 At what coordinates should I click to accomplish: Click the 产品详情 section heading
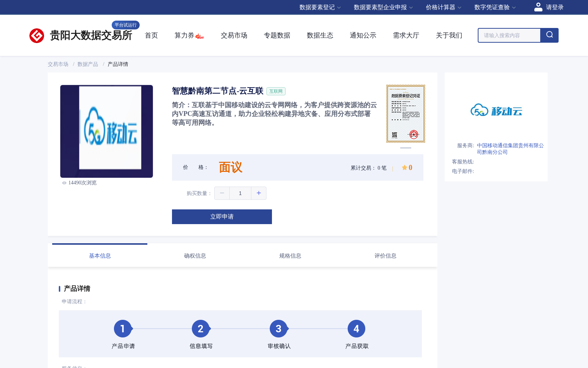77,289
